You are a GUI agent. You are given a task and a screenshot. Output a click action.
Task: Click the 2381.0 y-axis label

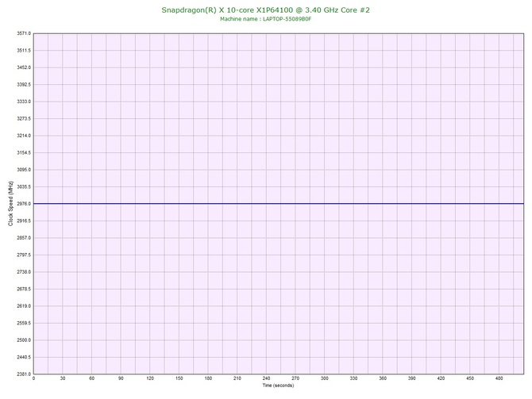(x=24, y=374)
